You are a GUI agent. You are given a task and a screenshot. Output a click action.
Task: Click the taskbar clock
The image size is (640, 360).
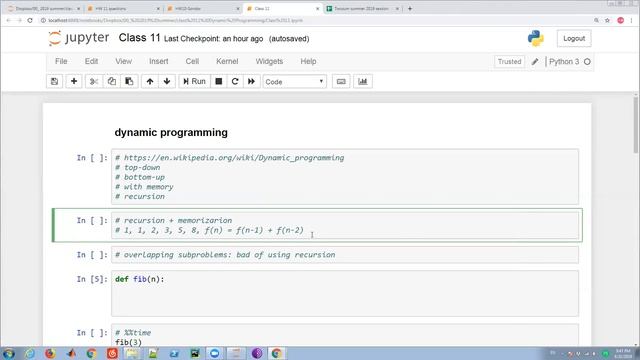click(x=623, y=353)
